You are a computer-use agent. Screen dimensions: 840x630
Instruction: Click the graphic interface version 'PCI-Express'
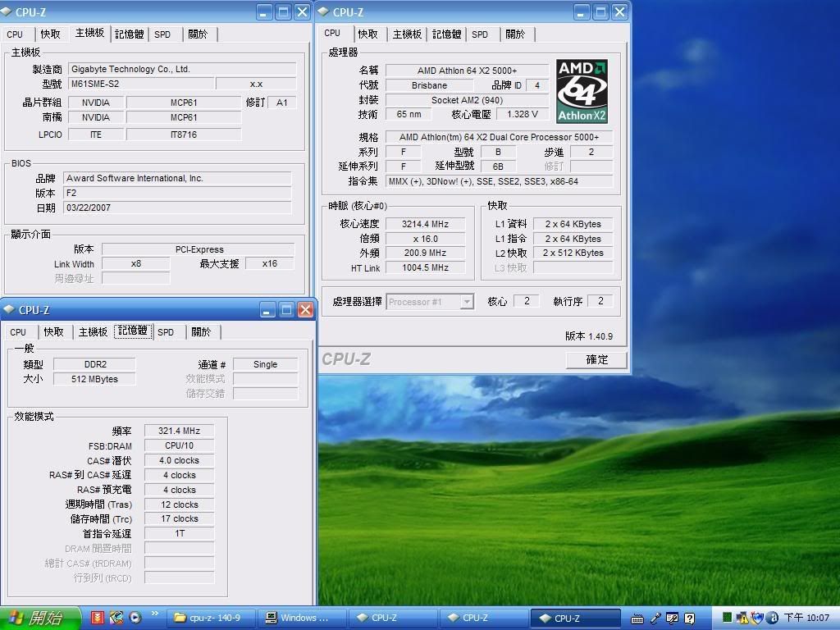pyautogui.click(x=199, y=249)
